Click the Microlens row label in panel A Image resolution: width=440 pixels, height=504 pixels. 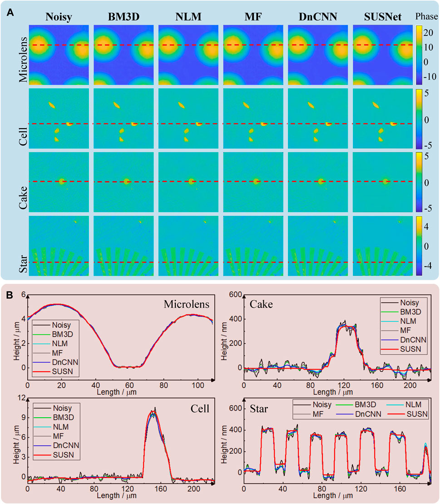click(23, 60)
